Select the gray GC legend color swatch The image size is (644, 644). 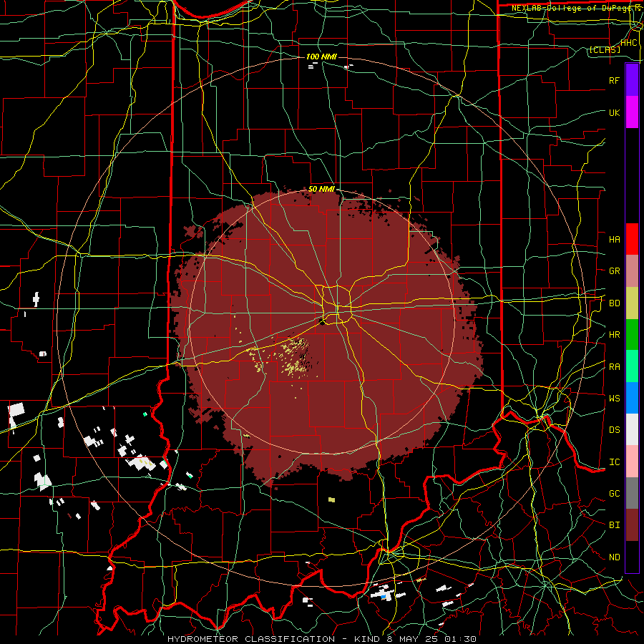(632, 493)
